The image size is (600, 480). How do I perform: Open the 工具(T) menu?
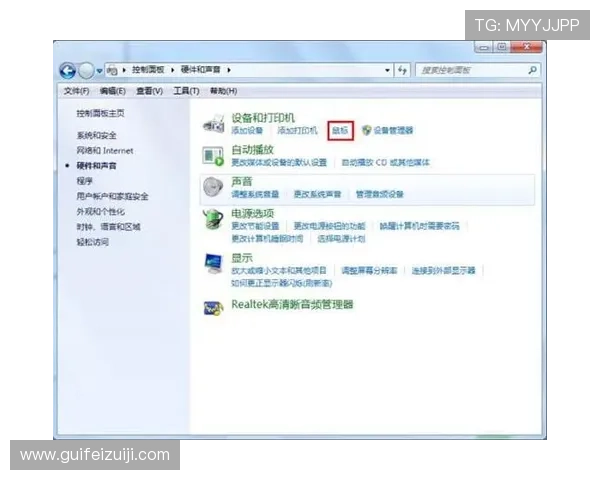pos(186,91)
